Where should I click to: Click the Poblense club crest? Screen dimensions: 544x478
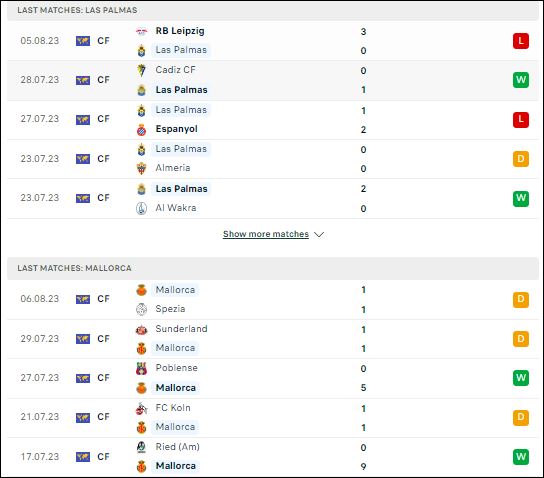[142, 368]
